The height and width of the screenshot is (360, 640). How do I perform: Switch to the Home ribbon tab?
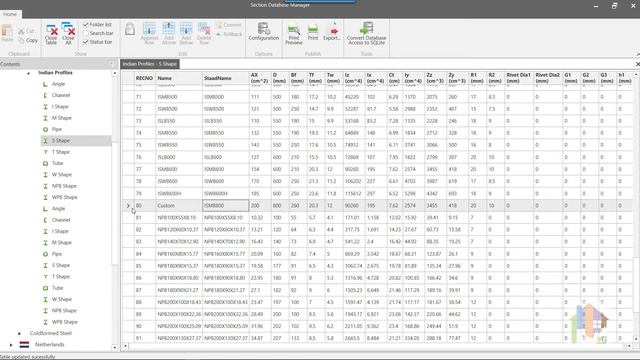click(10, 14)
